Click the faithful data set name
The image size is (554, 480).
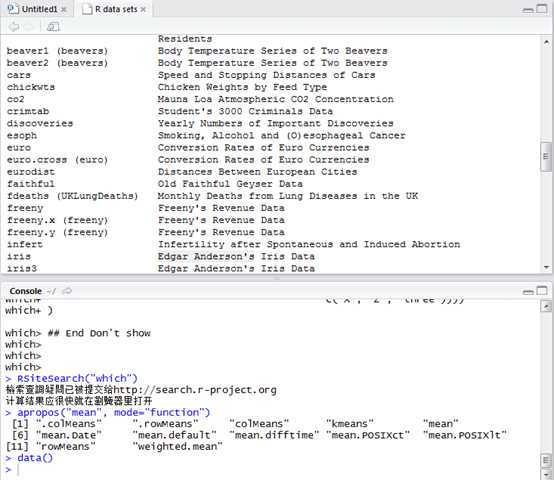tap(31, 184)
